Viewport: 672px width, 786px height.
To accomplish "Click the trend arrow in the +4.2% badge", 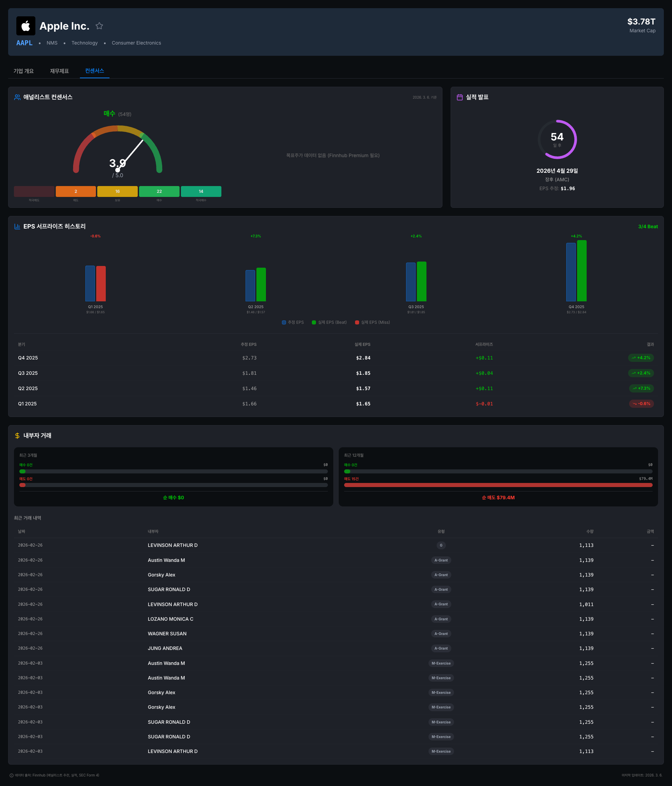I will coord(633,358).
